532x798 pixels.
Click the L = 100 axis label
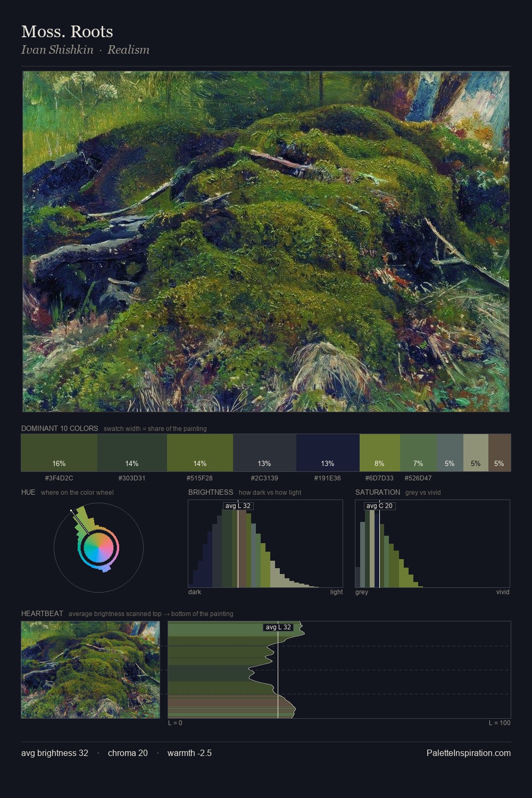click(x=500, y=723)
